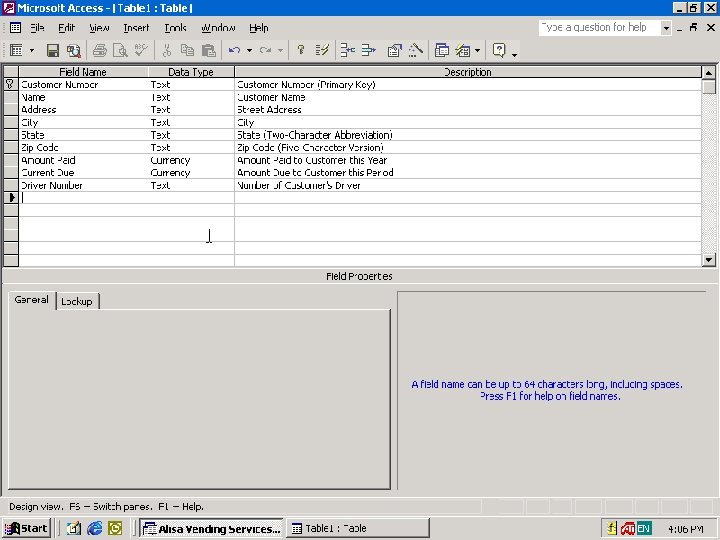This screenshot has height=540, width=720.
Task: Select the Customer Number row selector with key
Action: click(x=10, y=84)
